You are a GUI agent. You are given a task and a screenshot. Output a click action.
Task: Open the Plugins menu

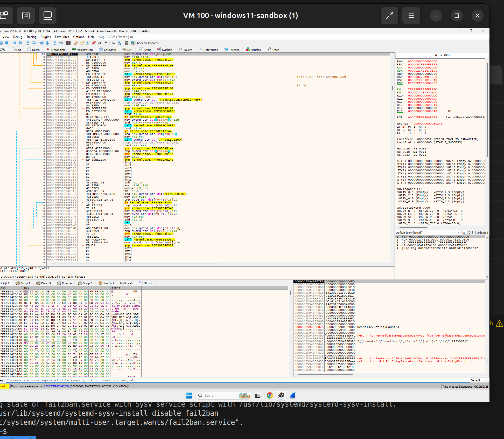tap(46, 37)
